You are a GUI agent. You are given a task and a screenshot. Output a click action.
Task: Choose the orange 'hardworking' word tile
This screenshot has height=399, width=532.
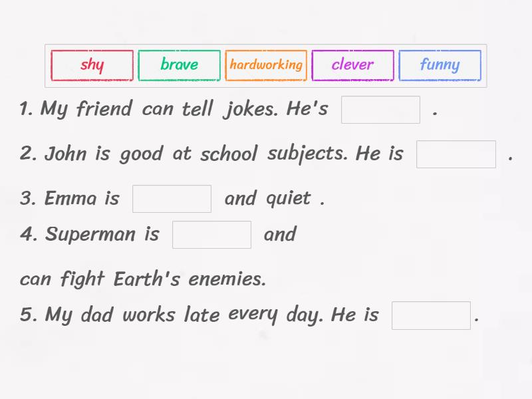pyautogui.click(x=266, y=65)
